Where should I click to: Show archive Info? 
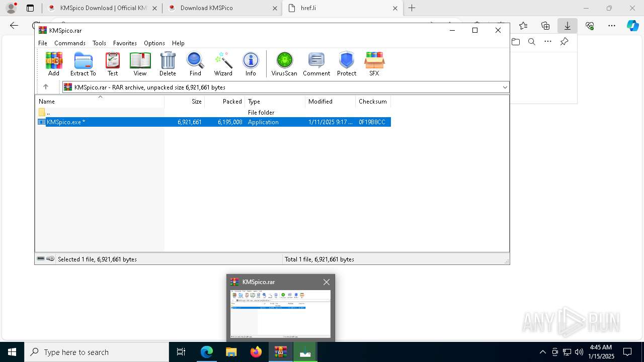251,64
